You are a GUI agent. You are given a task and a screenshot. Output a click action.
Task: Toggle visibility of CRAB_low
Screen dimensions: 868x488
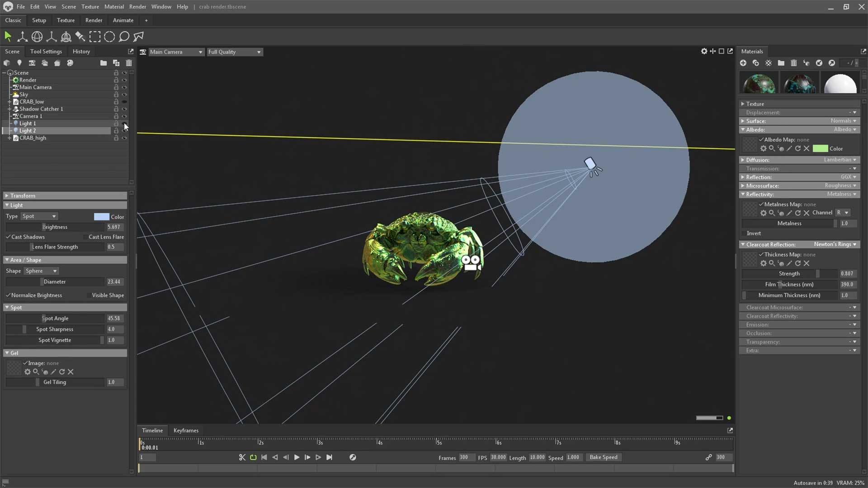point(124,102)
